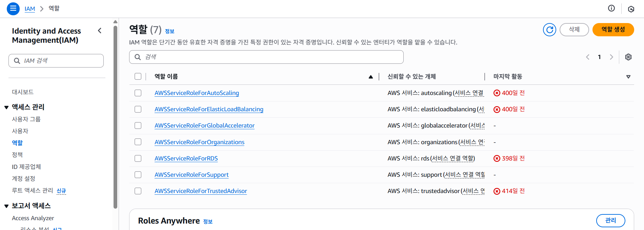Go to next page of roles

(x=611, y=57)
